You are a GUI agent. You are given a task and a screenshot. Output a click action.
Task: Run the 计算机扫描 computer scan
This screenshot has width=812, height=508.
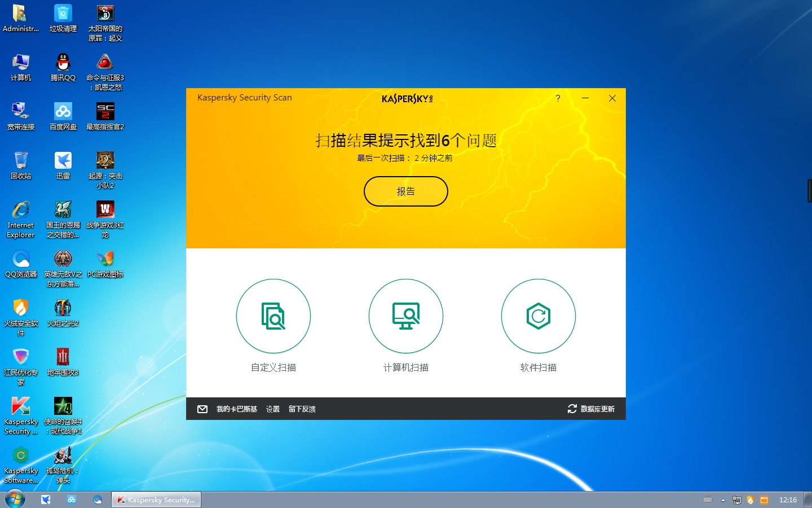pos(405,316)
